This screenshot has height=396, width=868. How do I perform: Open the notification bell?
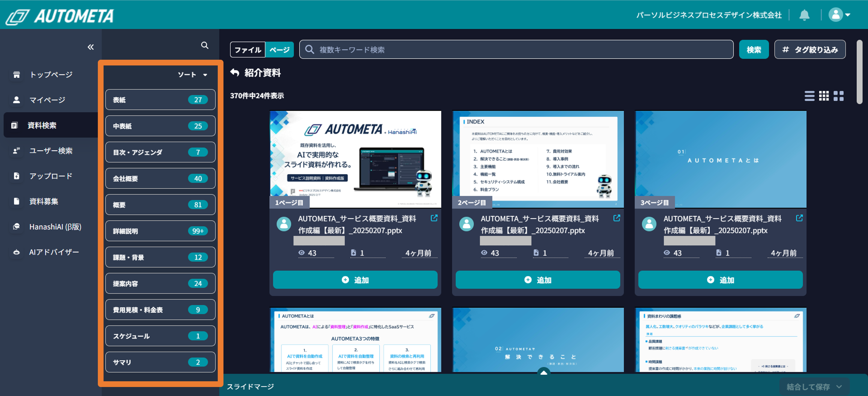point(804,15)
